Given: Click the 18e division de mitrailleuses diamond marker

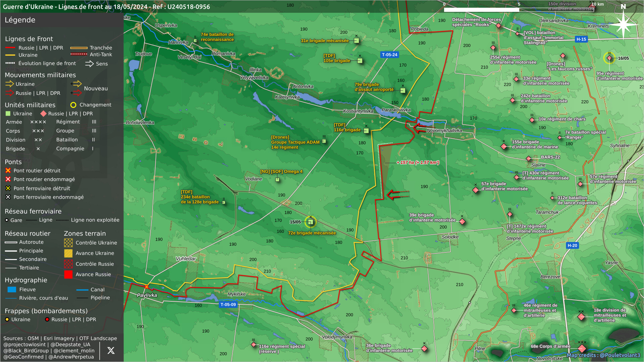Looking at the screenshot, I should tap(581, 316).
